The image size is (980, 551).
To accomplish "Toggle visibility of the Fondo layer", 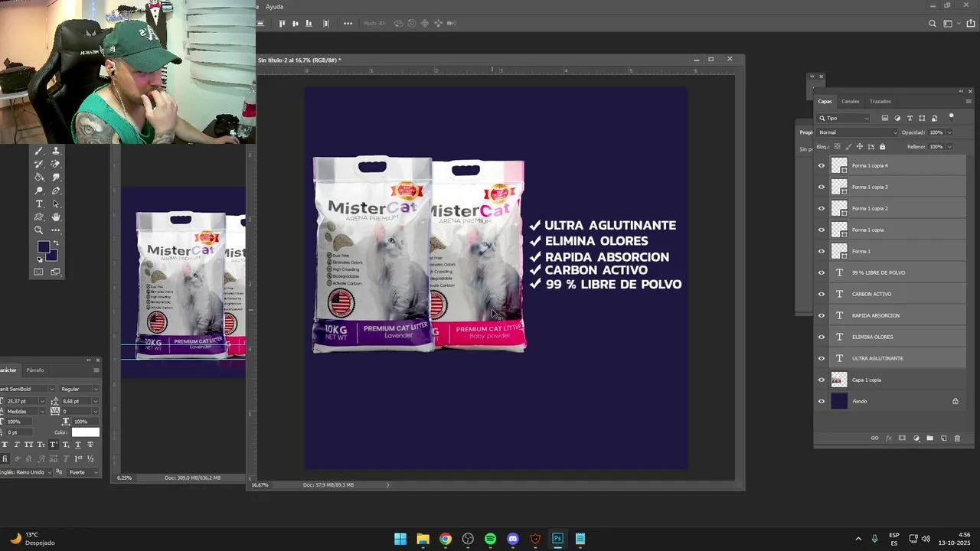I will coord(822,401).
